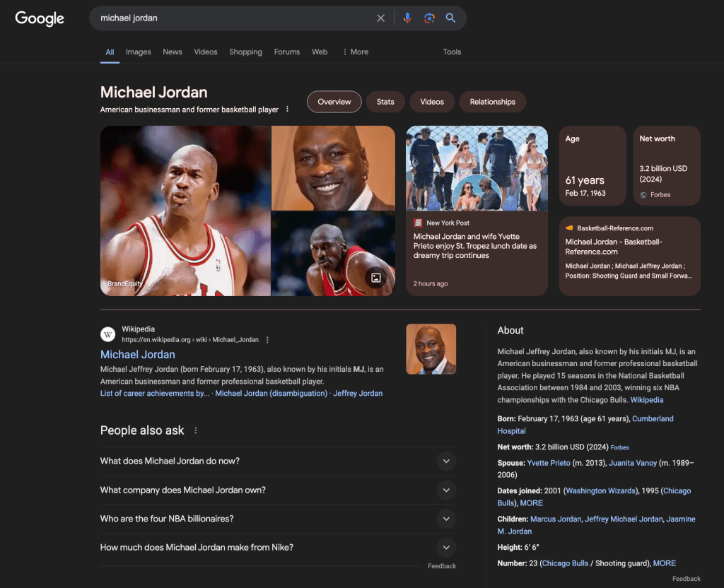Select the Stats chip

[385, 102]
